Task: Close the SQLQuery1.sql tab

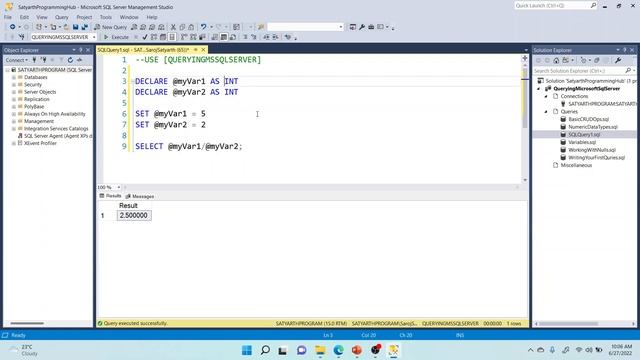Action: point(203,50)
